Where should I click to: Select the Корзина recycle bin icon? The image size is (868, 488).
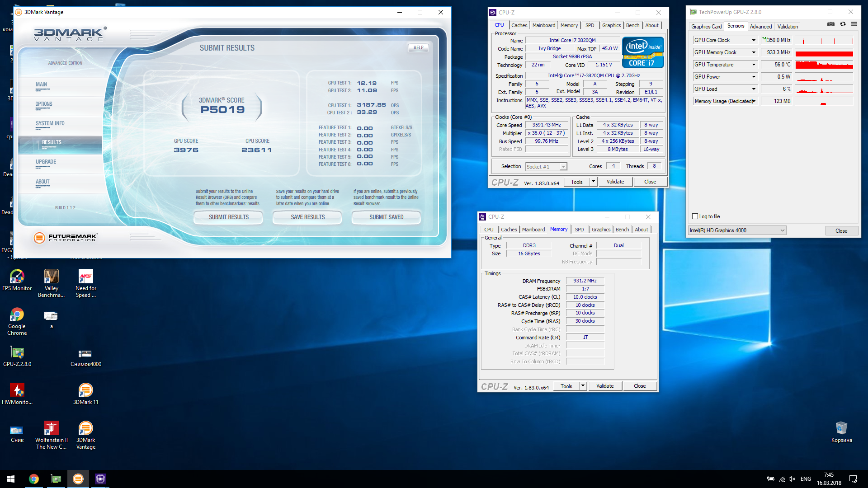click(841, 432)
